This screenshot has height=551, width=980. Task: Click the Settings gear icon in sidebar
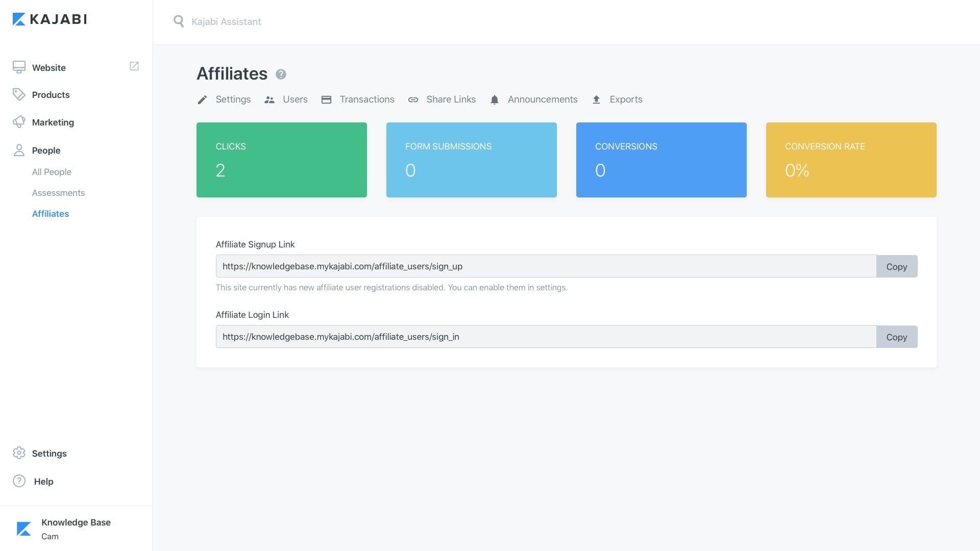19,453
